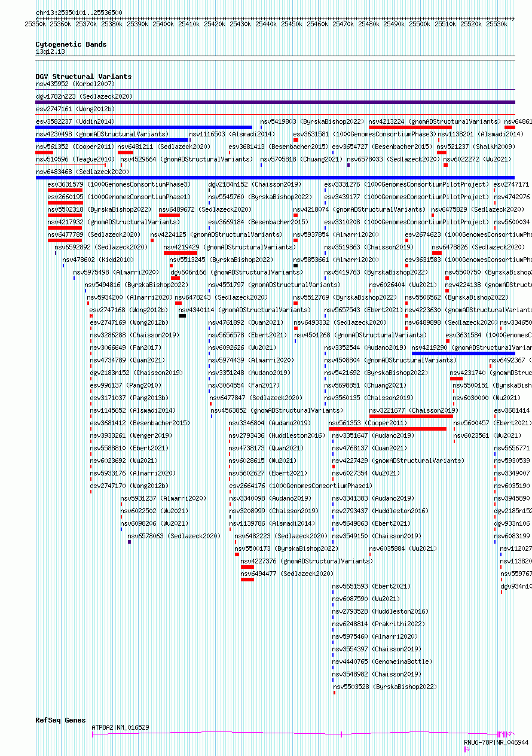532x756 pixels.
Task: Click the red bar under nsv4213224
Action: [x=410, y=127]
